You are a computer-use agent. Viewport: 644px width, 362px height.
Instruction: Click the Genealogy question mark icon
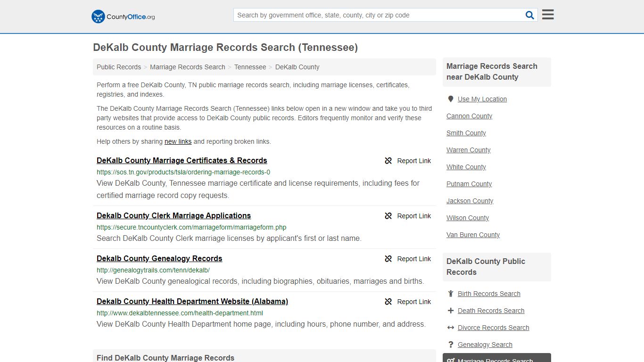[x=451, y=345]
